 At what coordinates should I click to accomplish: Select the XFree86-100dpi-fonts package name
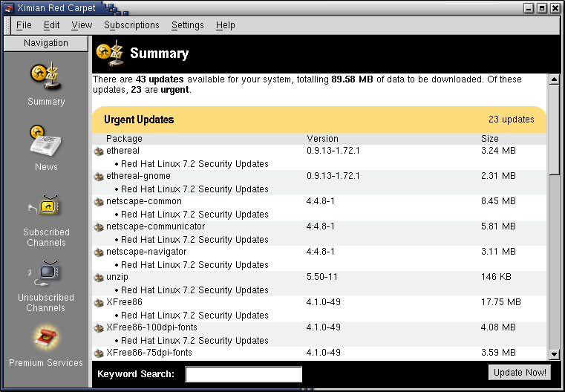[x=151, y=327]
